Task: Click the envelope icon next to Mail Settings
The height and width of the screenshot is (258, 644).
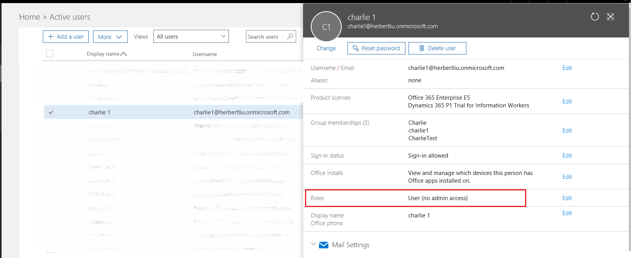Action: [x=324, y=245]
